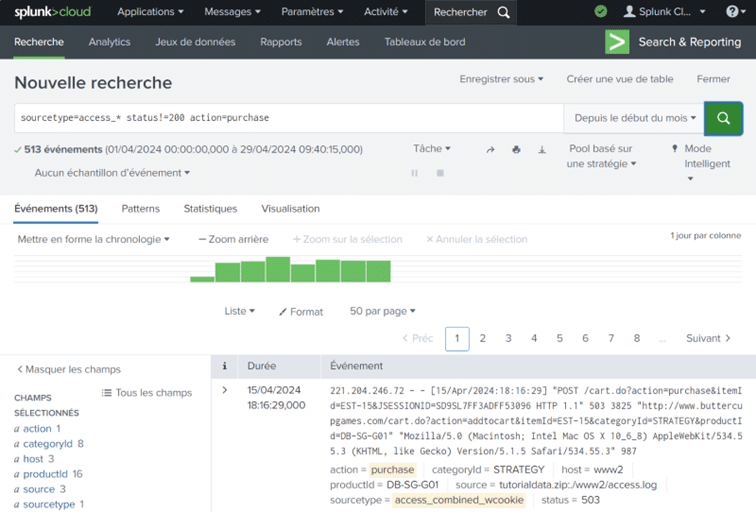The height and width of the screenshot is (512, 756).
Task: Click selected field sourcetype
Action: pyautogui.click(x=49, y=504)
